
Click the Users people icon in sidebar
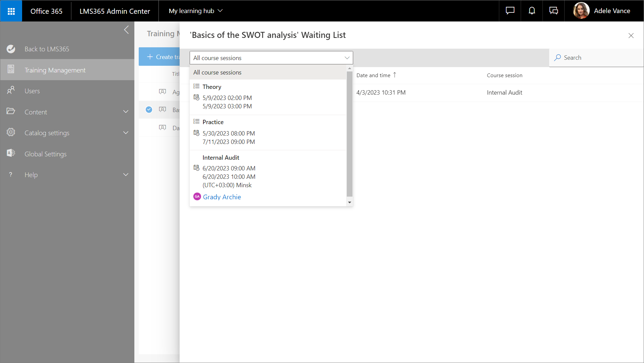[11, 91]
